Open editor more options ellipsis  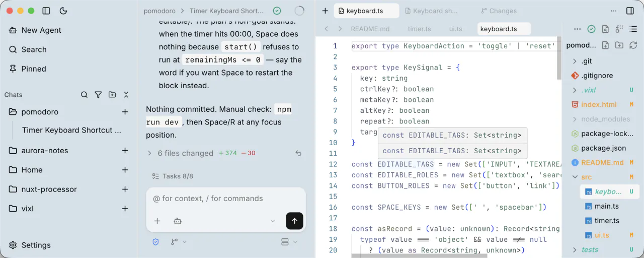point(614,11)
